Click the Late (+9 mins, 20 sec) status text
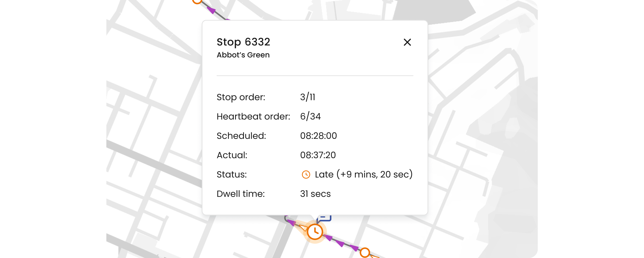The height and width of the screenshot is (258, 644). coord(364,174)
